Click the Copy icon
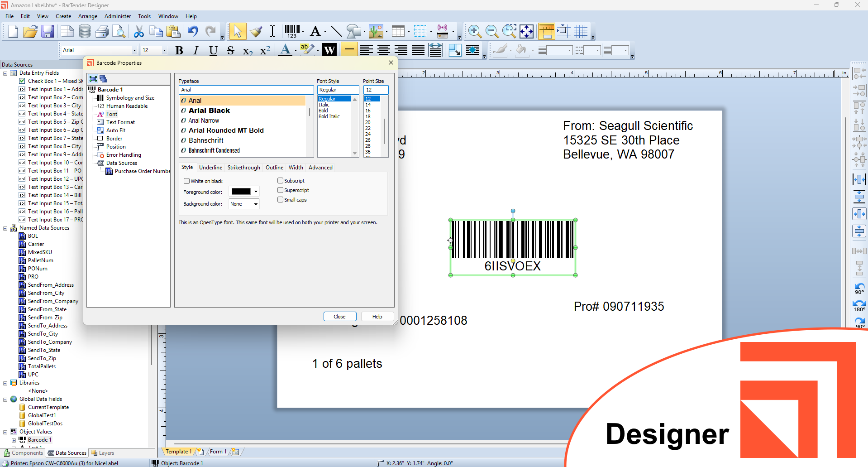 click(156, 31)
